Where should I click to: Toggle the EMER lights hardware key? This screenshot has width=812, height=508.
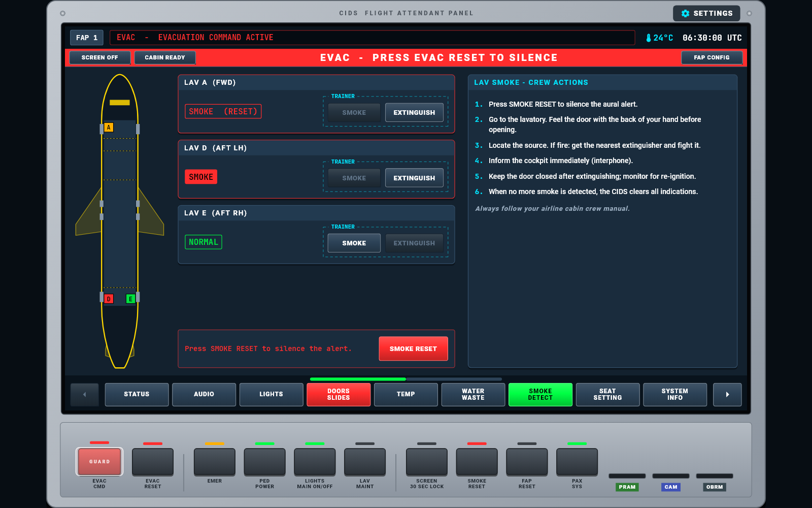[215, 462]
